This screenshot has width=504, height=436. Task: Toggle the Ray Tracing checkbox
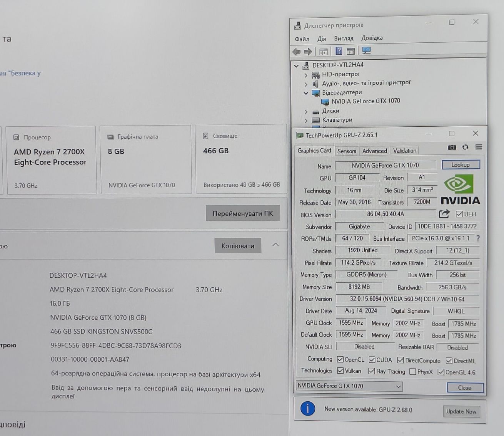click(x=372, y=371)
